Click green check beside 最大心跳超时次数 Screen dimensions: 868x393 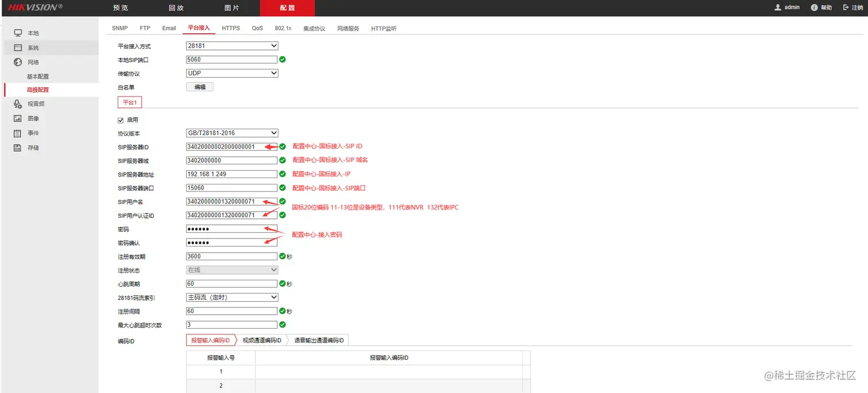click(282, 325)
